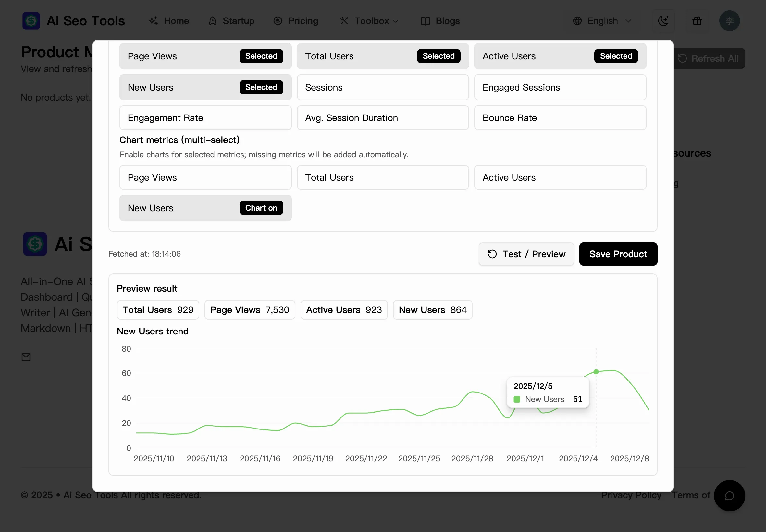This screenshot has width=766, height=532.
Task: Click the email envelope icon in sidebar
Action: click(26, 356)
